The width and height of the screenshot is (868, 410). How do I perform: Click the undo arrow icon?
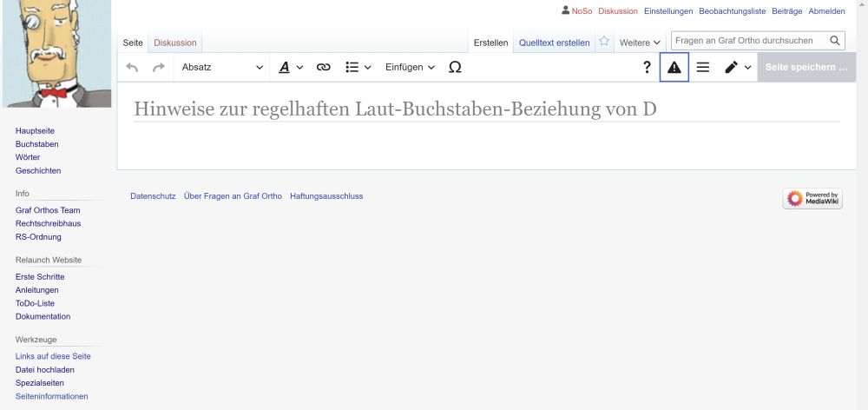(x=132, y=67)
